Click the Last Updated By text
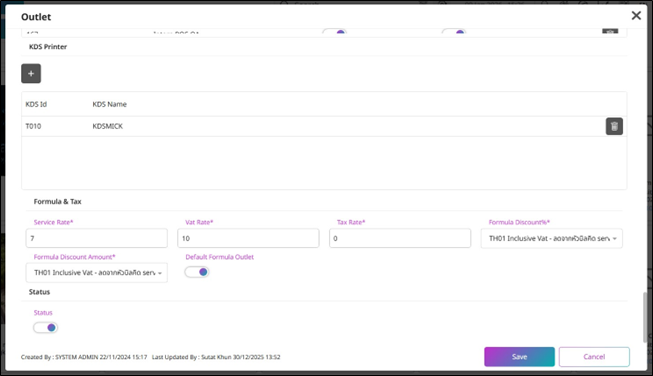This screenshot has height=376, width=653. (x=216, y=357)
